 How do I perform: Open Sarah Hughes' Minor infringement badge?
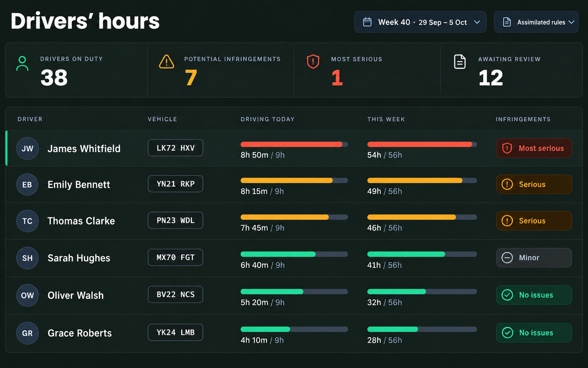tap(534, 257)
